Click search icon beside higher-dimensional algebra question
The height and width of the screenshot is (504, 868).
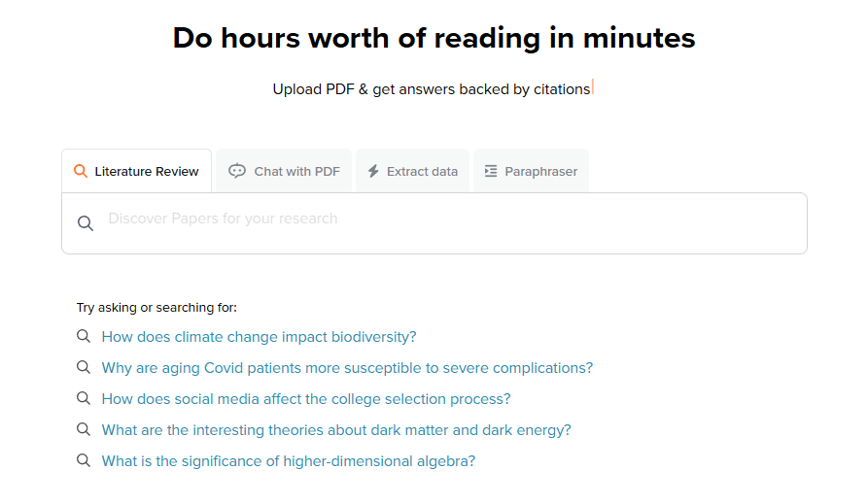84,460
